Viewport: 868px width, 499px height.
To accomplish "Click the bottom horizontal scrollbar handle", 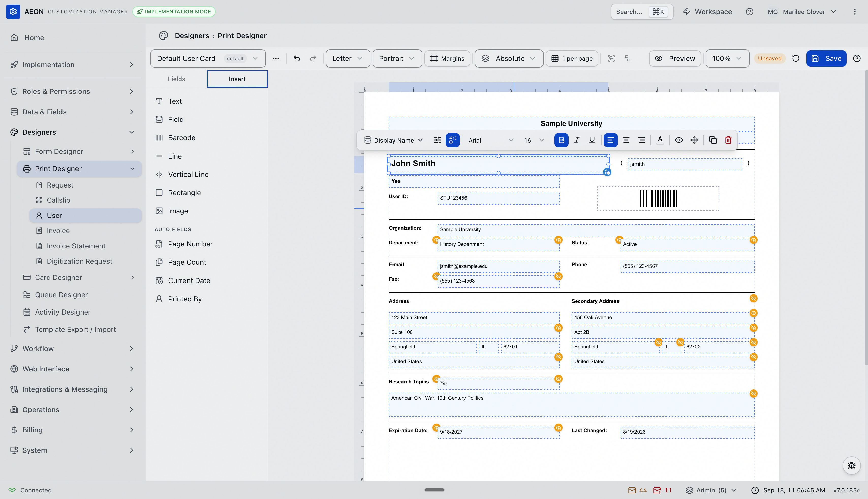I will 434,490.
